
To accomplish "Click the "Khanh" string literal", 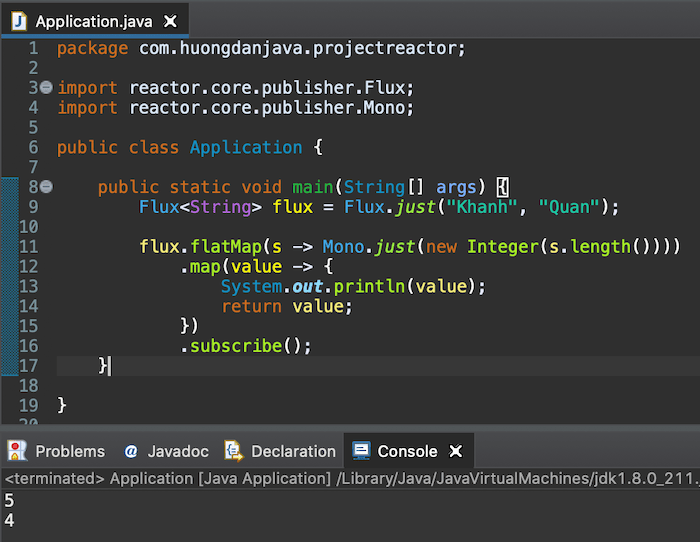I will tap(482, 207).
